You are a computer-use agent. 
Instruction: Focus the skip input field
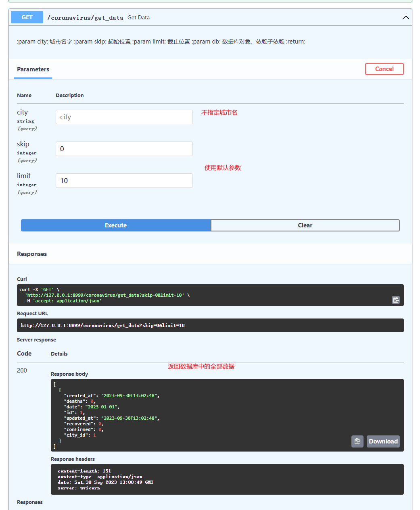pyautogui.click(x=124, y=149)
